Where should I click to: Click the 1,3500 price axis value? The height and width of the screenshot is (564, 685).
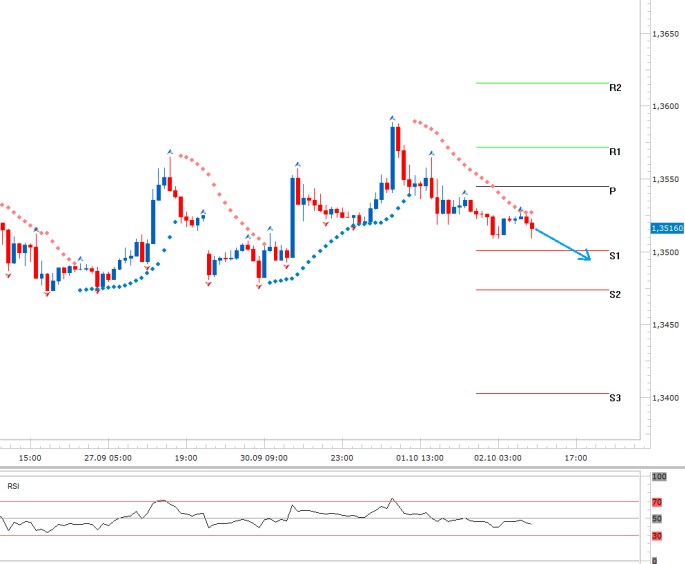[x=665, y=252]
